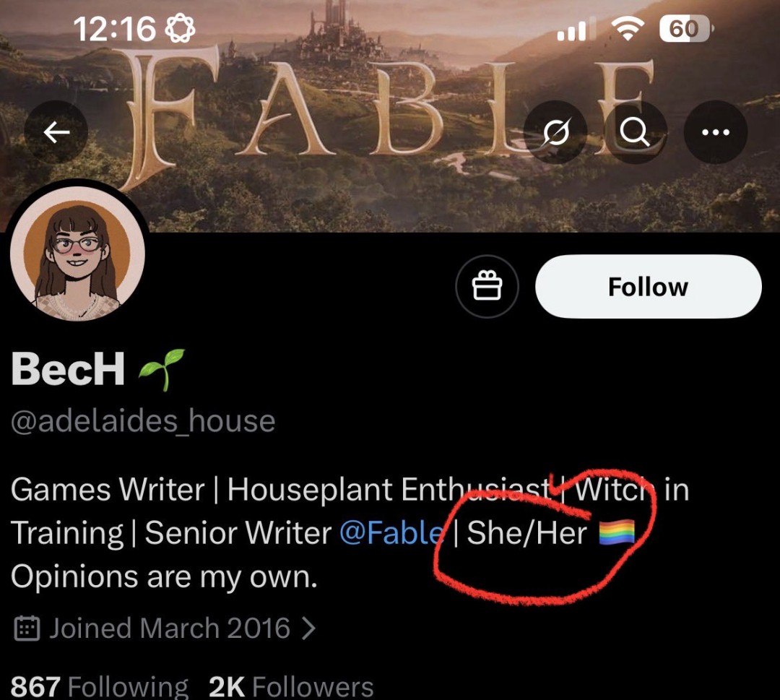Screen dimensions: 780x700
Task: Tap the Wi-Fi status icon
Action: point(627,29)
